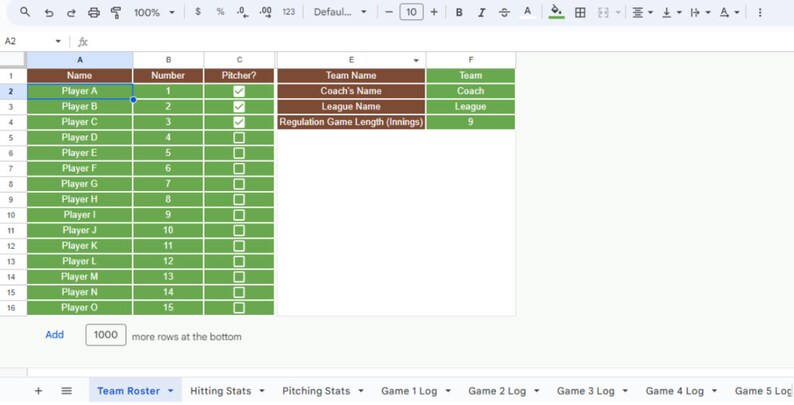Open the all sheets list
The image size is (794, 405).
(66, 391)
